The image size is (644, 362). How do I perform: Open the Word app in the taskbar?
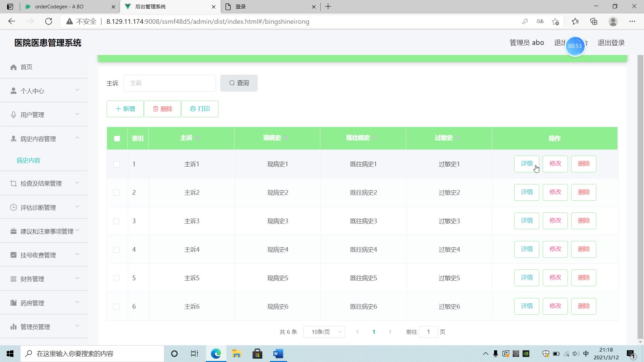click(278, 354)
